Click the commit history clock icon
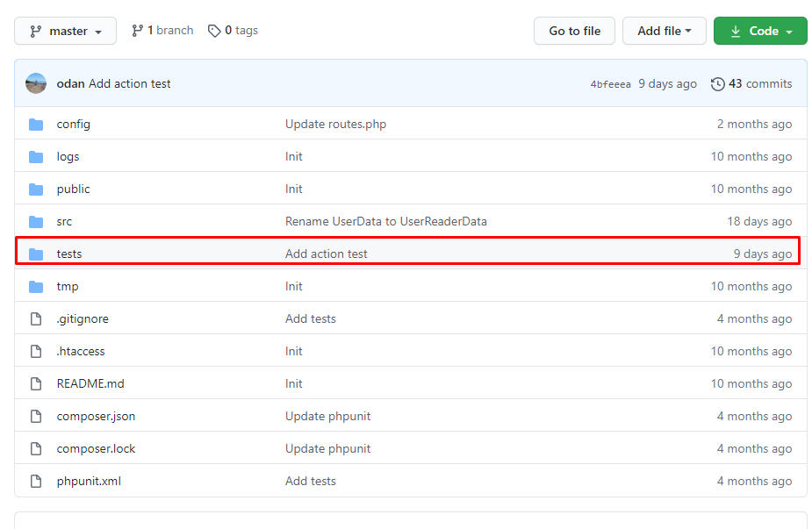 pos(720,83)
